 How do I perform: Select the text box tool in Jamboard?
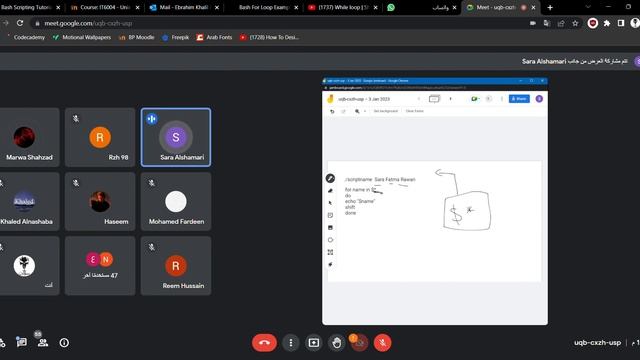coord(330,252)
